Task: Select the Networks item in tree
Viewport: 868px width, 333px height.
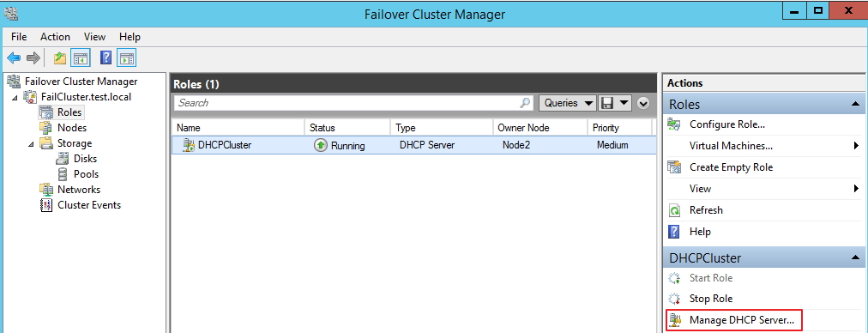Action: click(x=79, y=190)
